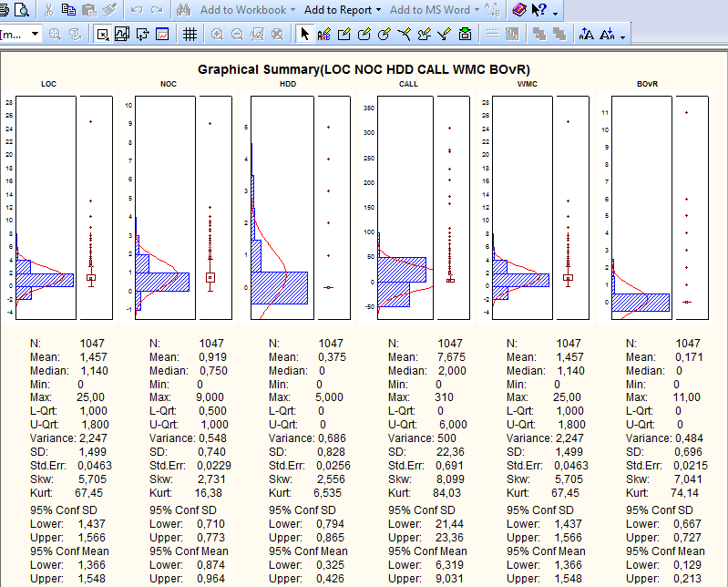728x587 pixels.
Task: Click the increase font size icon
Action: coord(585,35)
